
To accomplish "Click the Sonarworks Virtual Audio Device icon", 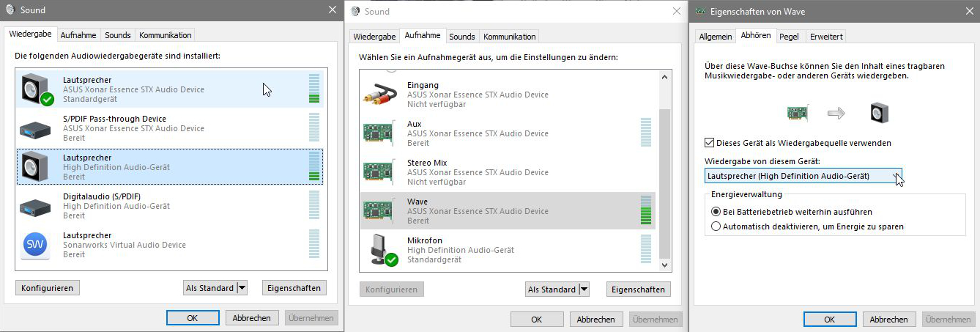I will (35, 245).
